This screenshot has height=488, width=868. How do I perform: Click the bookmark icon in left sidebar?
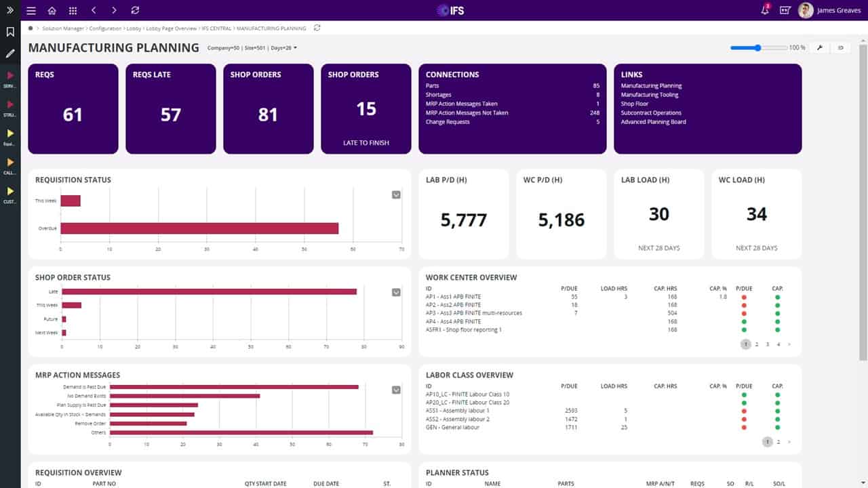[x=10, y=32]
